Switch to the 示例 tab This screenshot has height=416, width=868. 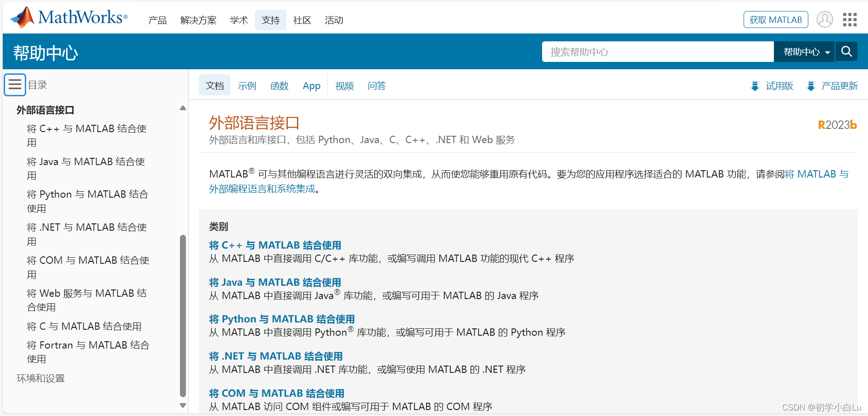(x=247, y=86)
